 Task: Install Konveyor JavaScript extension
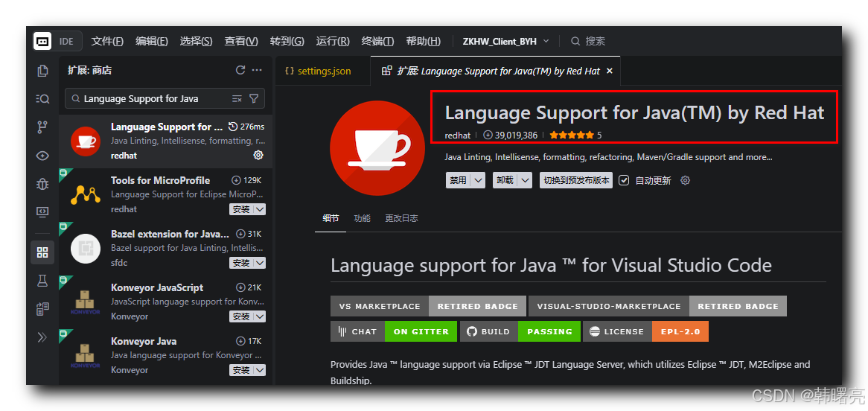(x=241, y=316)
